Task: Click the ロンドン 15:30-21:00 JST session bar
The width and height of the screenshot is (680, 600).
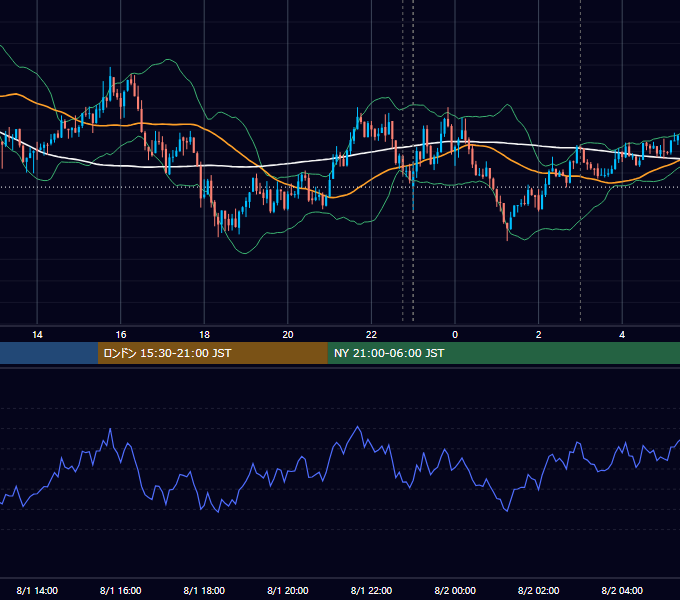Action: (212, 353)
